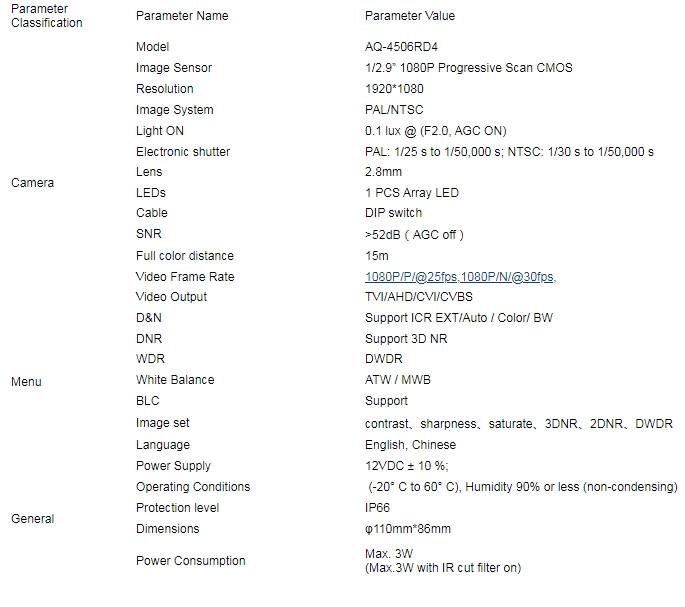Click the White Balance parameter name
This screenshot has width=685, height=607.
[175, 380]
